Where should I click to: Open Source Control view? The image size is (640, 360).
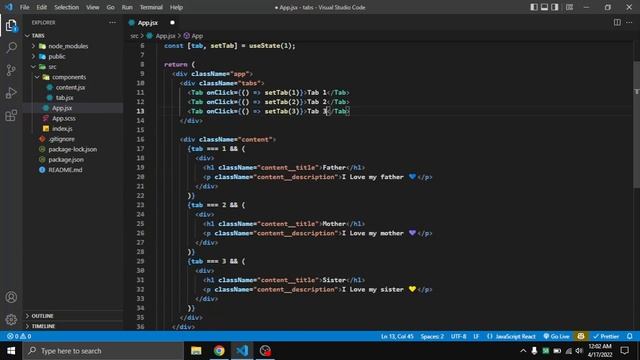pos(11,70)
